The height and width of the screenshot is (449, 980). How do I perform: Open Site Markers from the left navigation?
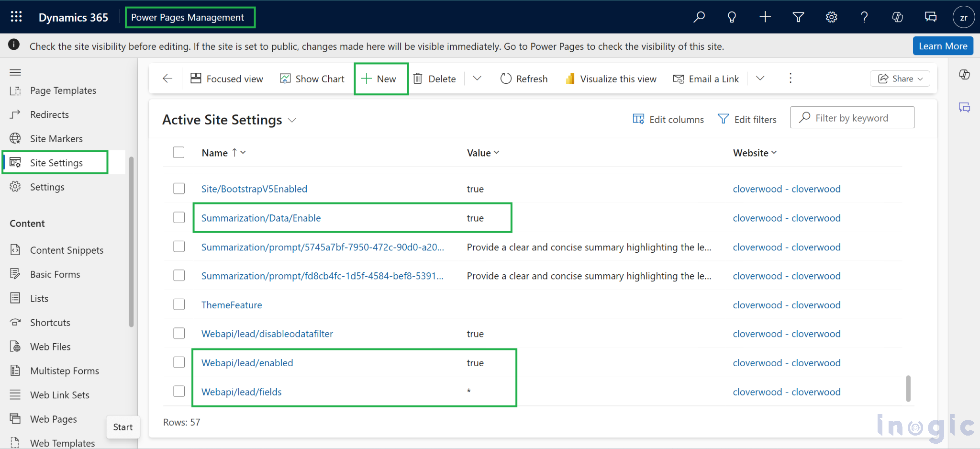tap(56, 138)
